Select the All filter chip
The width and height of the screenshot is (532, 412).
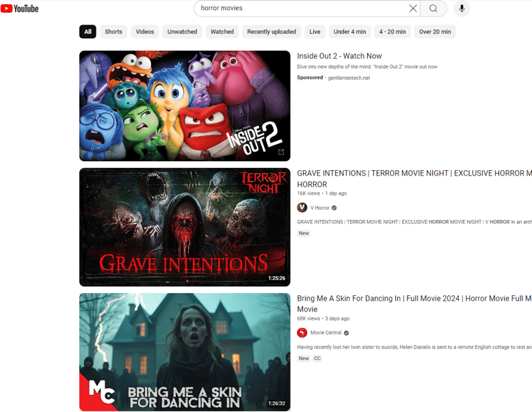tap(88, 31)
